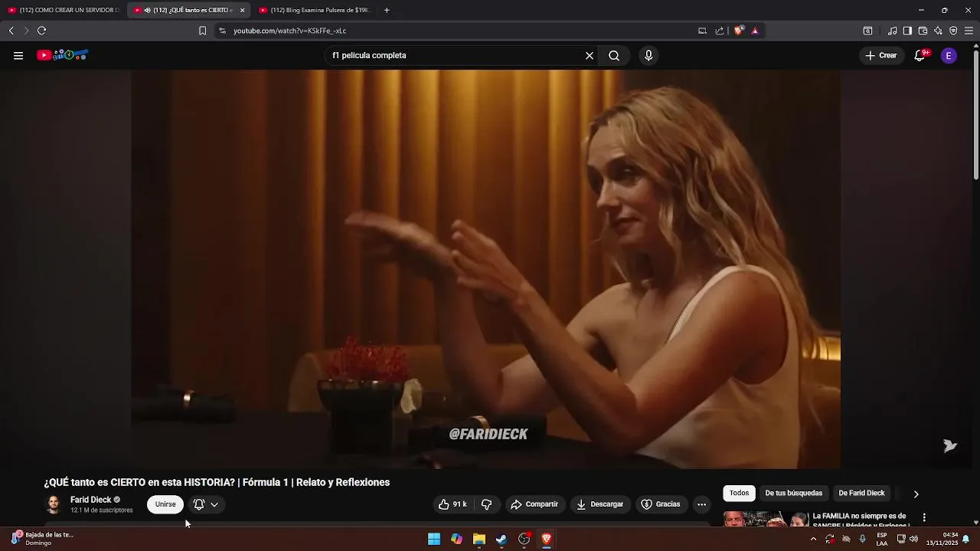Open the browser main menu
980x551 pixels.
pyautogui.click(x=969, y=31)
